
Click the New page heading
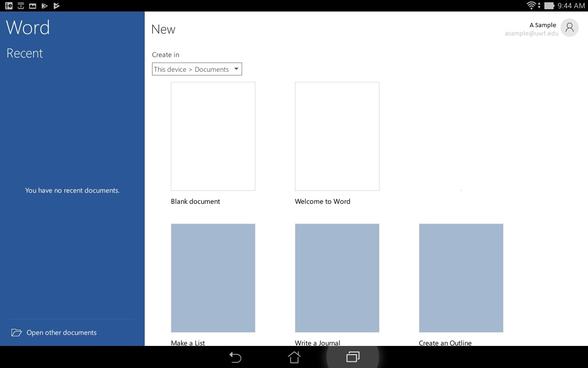164,29
